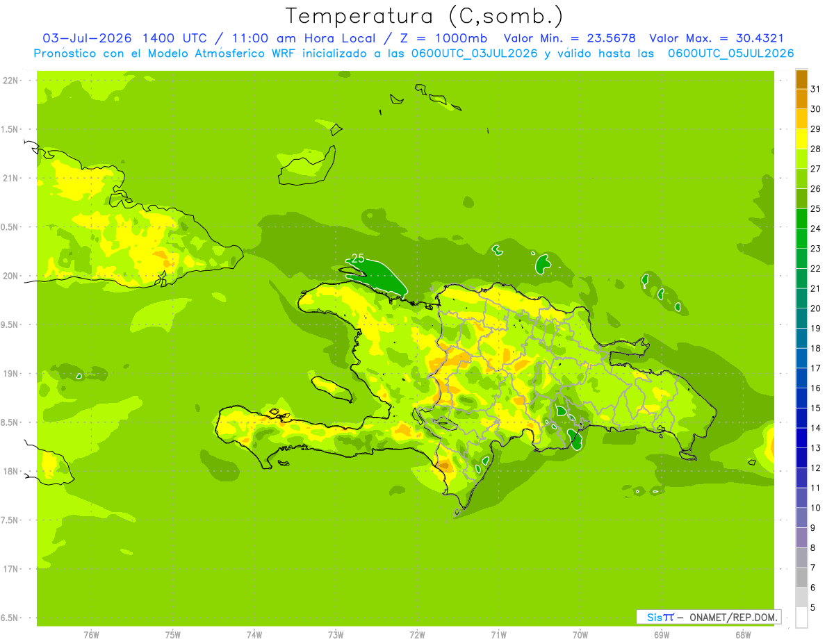Image resolution: width=834 pixels, height=644 pixels.
Task: Click the legend value "11"
Action: click(816, 488)
